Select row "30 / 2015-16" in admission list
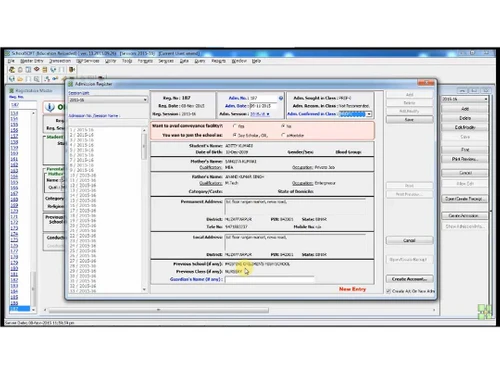Image resolution: width=500 pixels, height=375 pixels. [x=83, y=276]
